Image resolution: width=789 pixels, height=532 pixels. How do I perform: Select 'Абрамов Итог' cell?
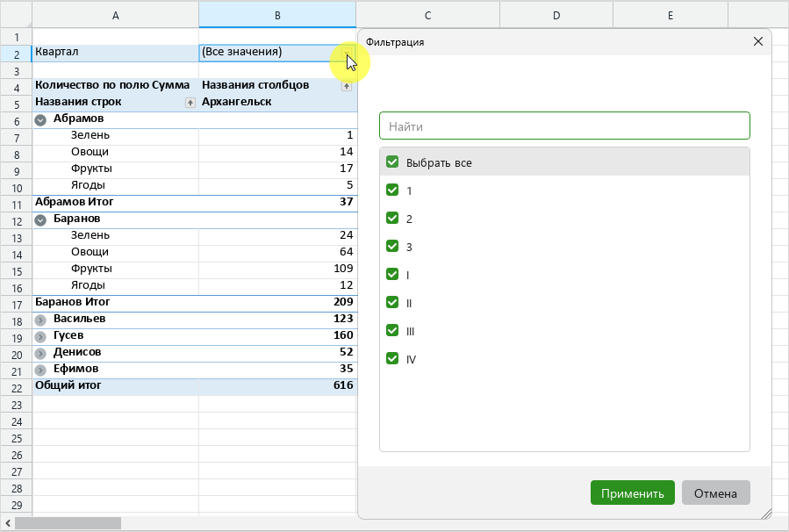pos(116,204)
